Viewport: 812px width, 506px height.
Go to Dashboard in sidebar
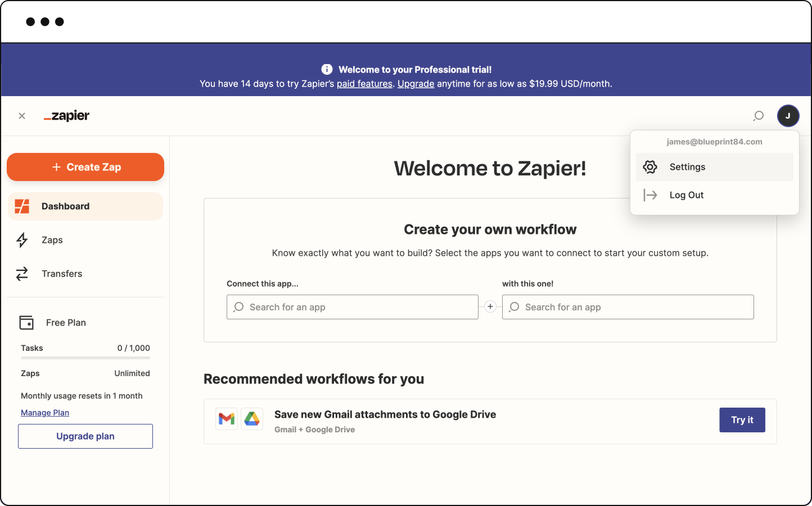pyautogui.click(x=85, y=206)
